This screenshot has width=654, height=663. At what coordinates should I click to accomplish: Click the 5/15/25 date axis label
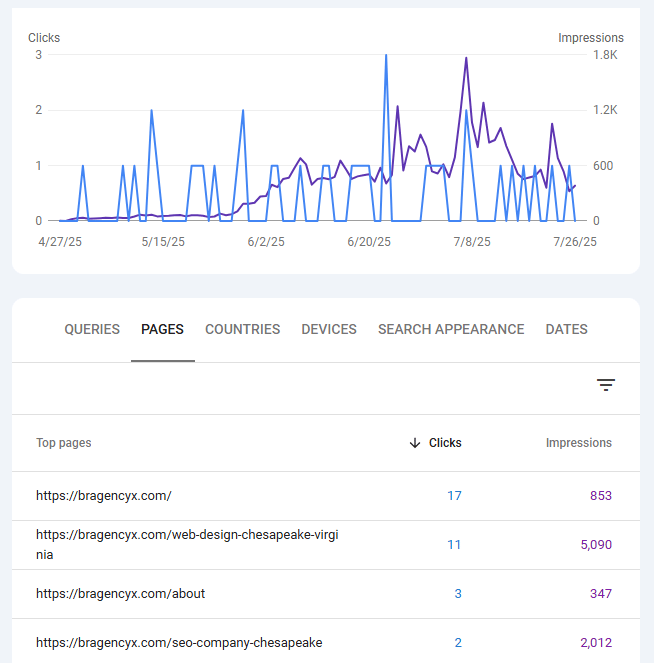pyautogui.click(x=163, y=242)
